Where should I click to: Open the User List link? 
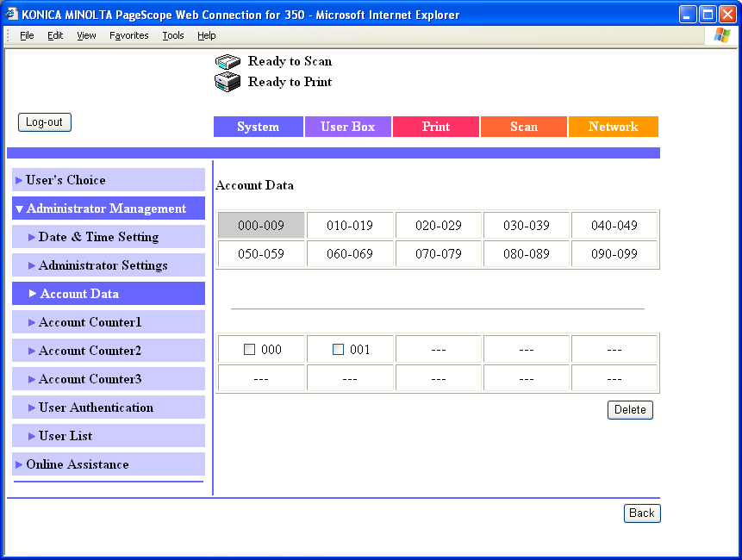pos(65,436)
